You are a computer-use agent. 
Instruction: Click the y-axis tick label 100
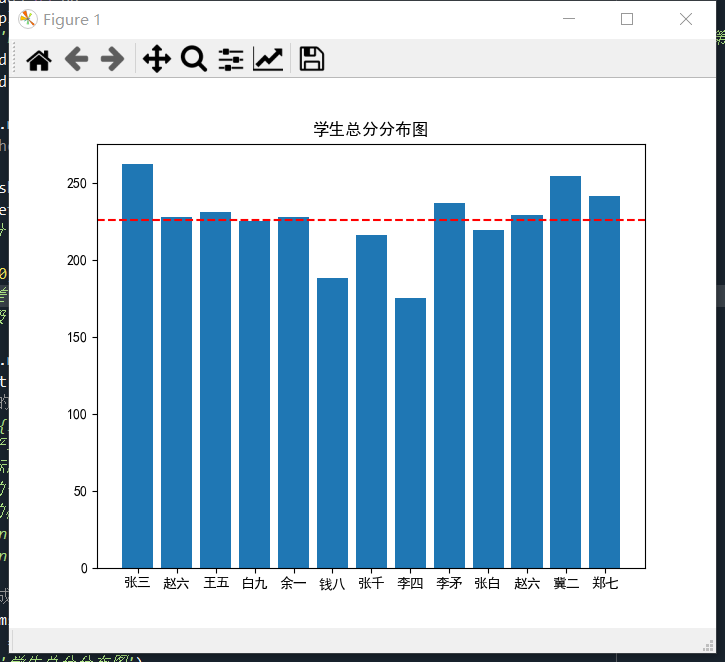click(x=77, y=414)
